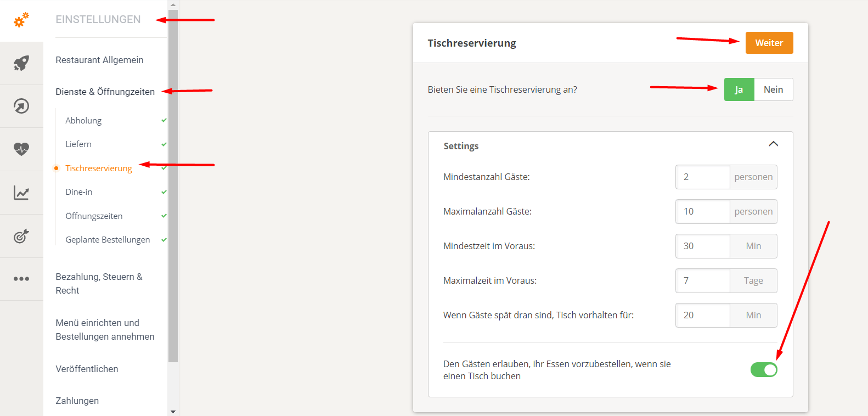Select Ja for table reservation
Viewport: 868px width, 416px height.
pos(739,89)
